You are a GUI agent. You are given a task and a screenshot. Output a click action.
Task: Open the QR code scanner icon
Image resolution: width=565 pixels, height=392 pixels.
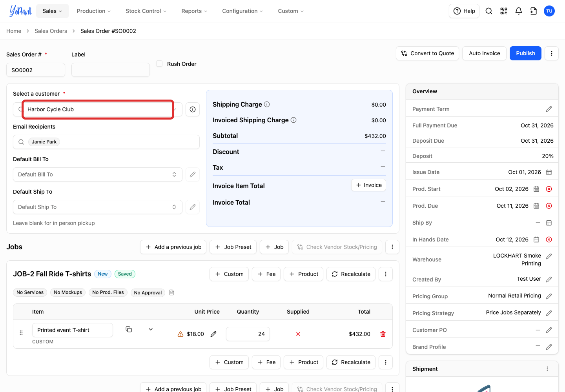pos(504,11)
